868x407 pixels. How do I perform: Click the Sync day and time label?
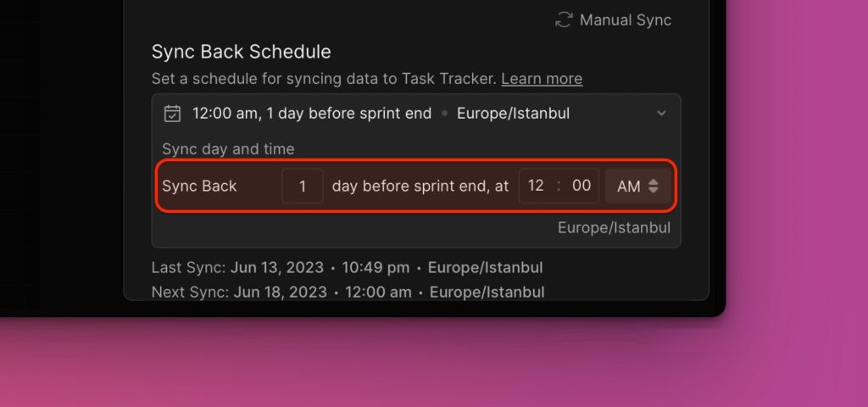pos(228,149)
